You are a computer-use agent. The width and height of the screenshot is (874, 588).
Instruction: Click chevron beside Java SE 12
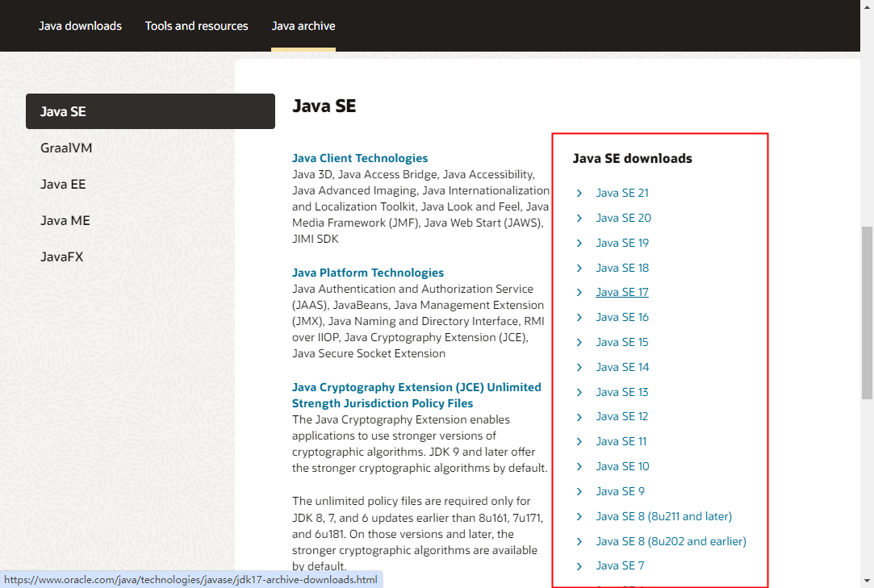coord(579,417)
